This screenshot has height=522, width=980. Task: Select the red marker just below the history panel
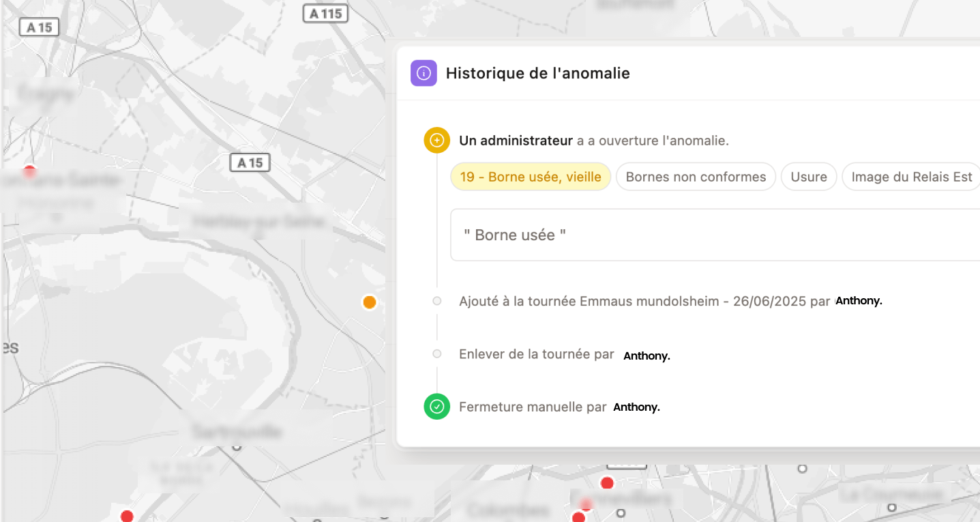(606, 483)
